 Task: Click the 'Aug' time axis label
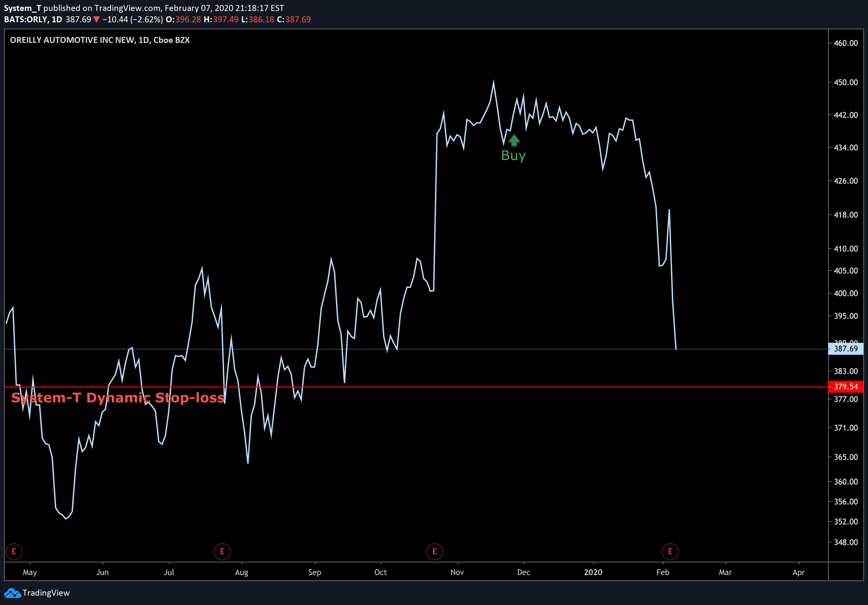coord(242,572)
